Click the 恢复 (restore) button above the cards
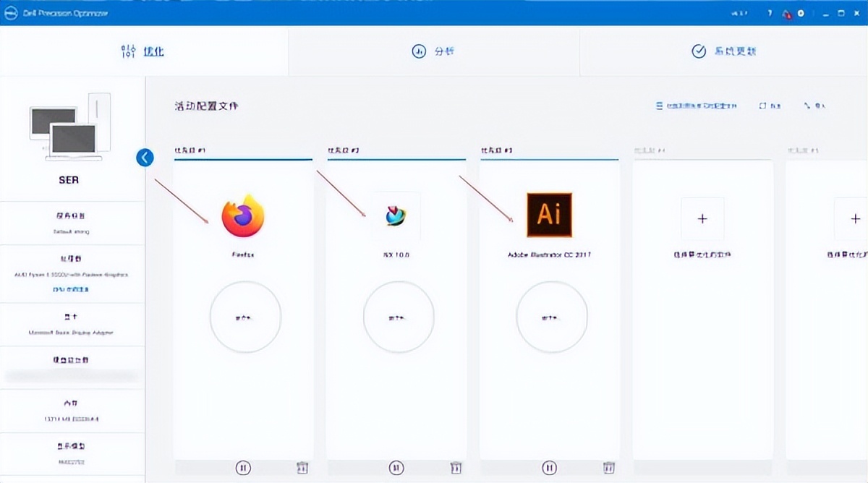The image size is (868, 483). click(x=770, y=106)
